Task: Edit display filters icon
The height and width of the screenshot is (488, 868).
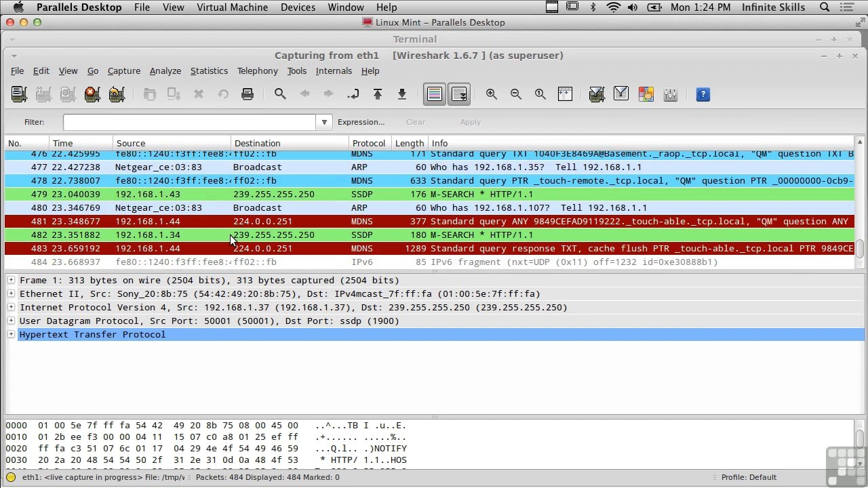Action: tap(621, 94)
